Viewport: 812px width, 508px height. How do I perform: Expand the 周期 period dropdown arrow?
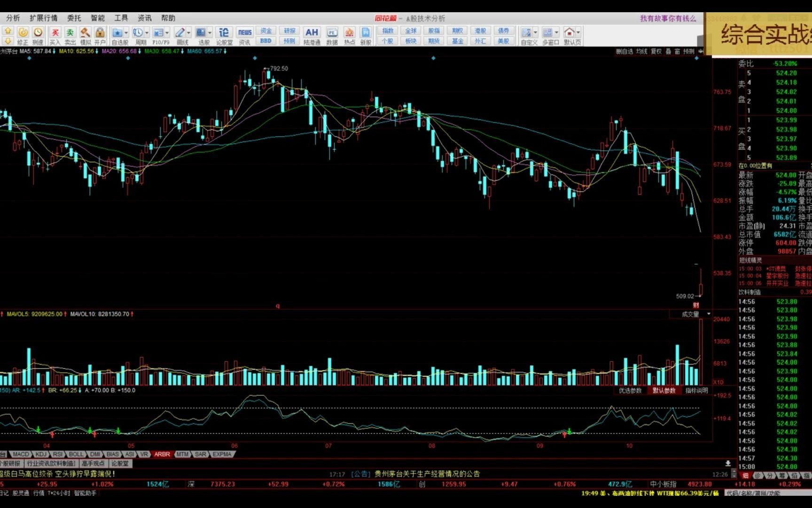[x=147, y=33]
